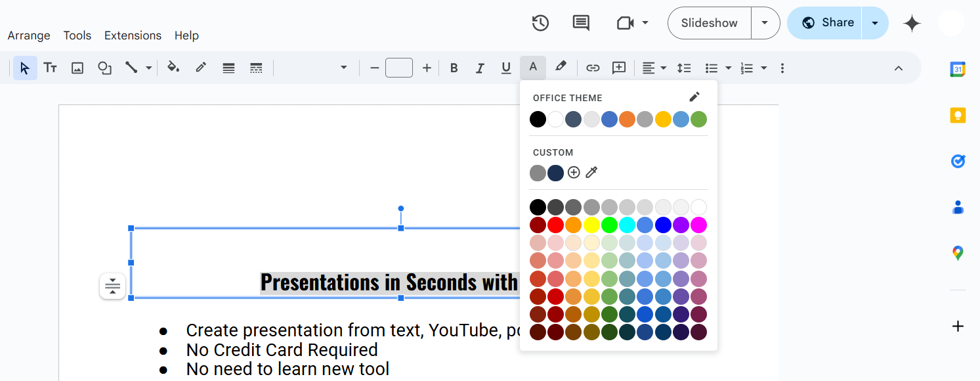
Task: Click the insert link icon
Action: (x=593, y=68)
